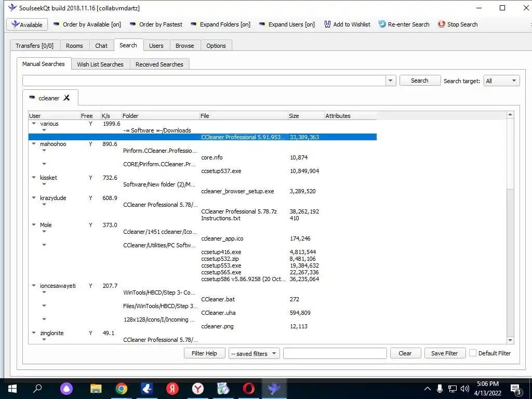
Task: Open the Search target dropdown
Action: (501, 81)
